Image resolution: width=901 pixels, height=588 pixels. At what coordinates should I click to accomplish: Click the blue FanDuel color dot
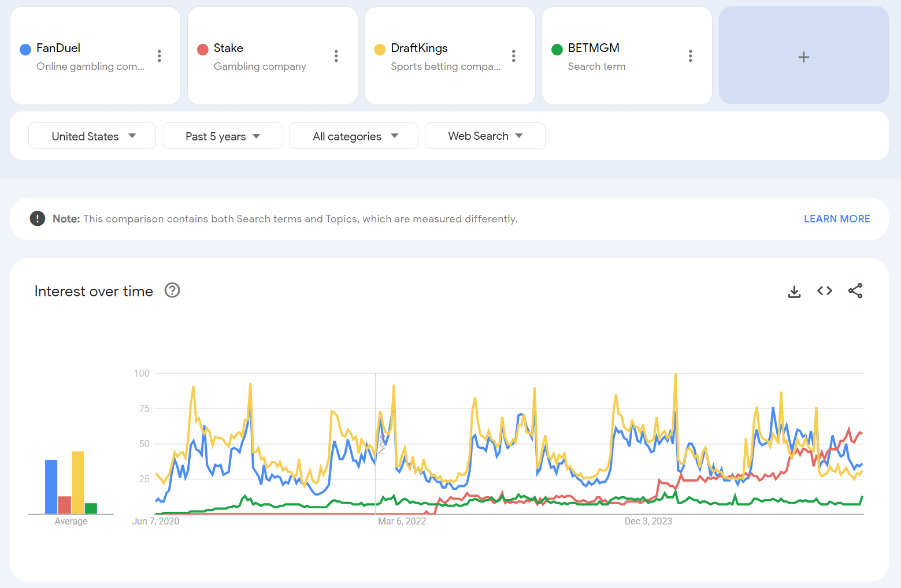(x=25, y=50)
